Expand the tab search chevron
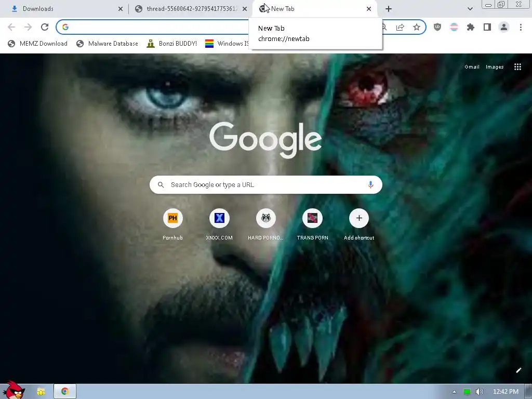Viewport: 532px width, 399px height. tap(470, 9)
